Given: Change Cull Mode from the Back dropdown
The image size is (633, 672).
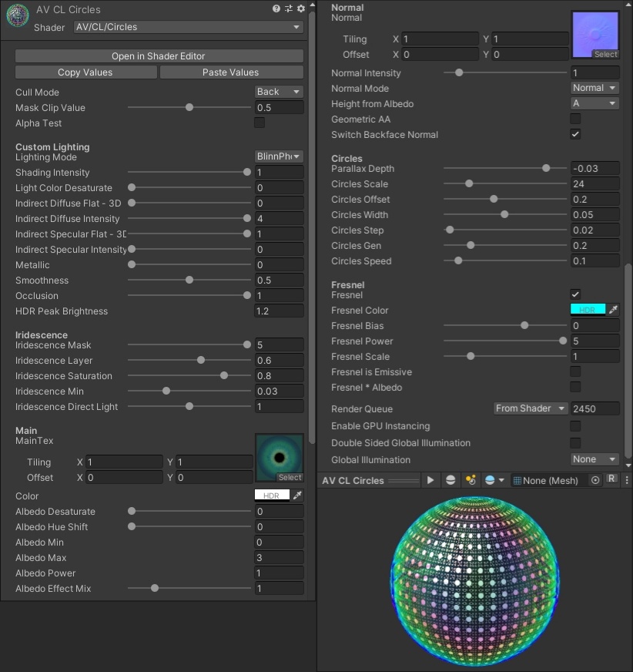Looking at the screenshot, I should coord(278,92).
